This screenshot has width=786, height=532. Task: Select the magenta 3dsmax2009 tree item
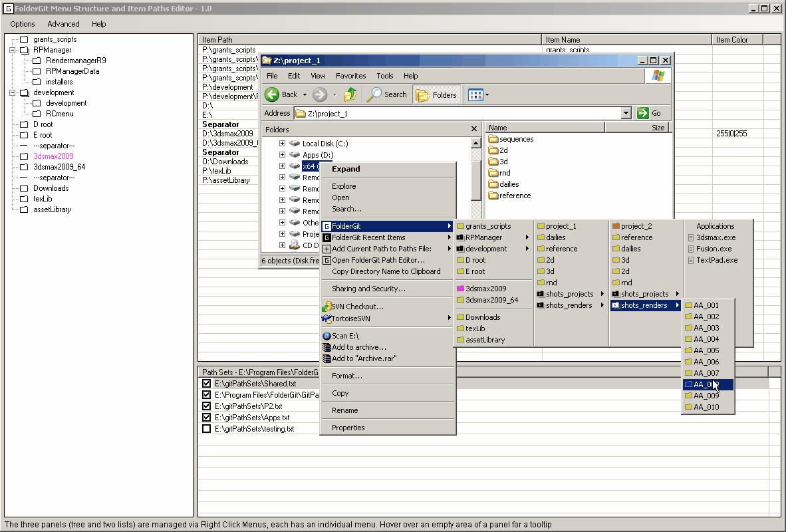pyautogui.click(x=53, y=156)
